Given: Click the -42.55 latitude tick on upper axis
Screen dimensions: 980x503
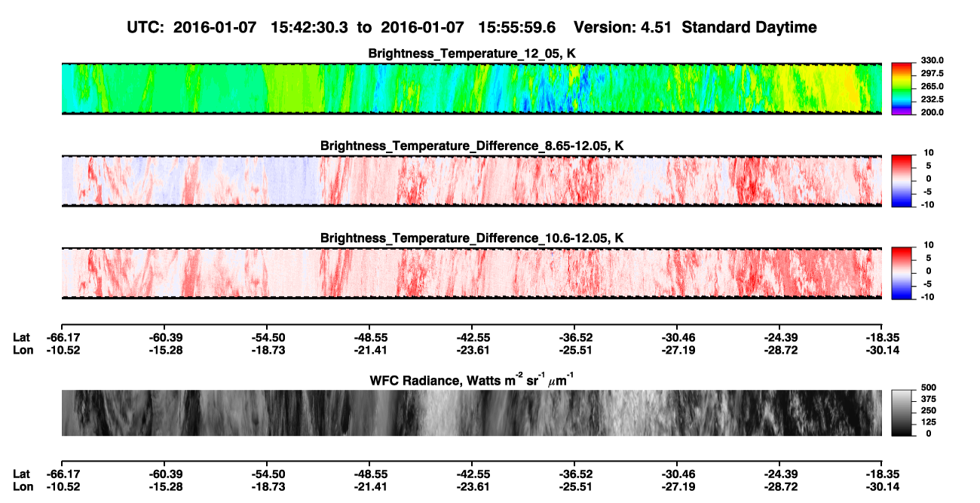Looking at the screenshot, I should 472,337.
